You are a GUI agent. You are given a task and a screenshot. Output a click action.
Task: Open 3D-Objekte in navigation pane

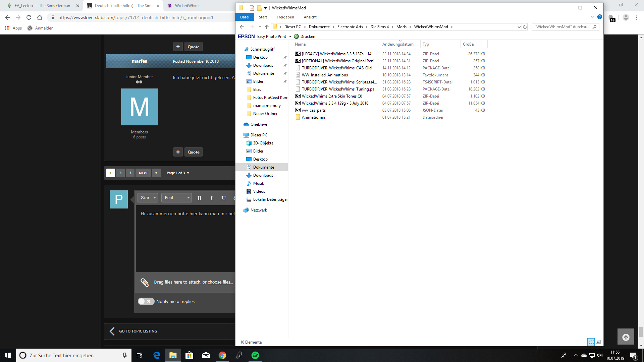coord(263,143)
